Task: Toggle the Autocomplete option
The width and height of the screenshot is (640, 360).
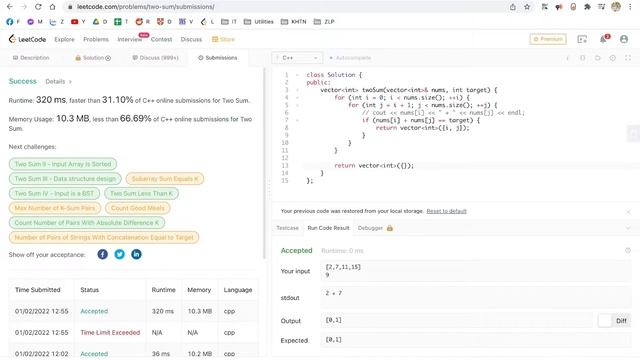Action: [x=350, y=58]
